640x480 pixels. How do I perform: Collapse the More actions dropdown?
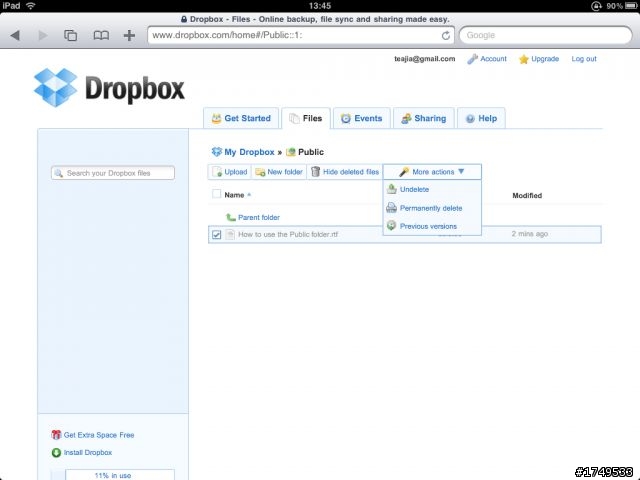pos(432,172)
